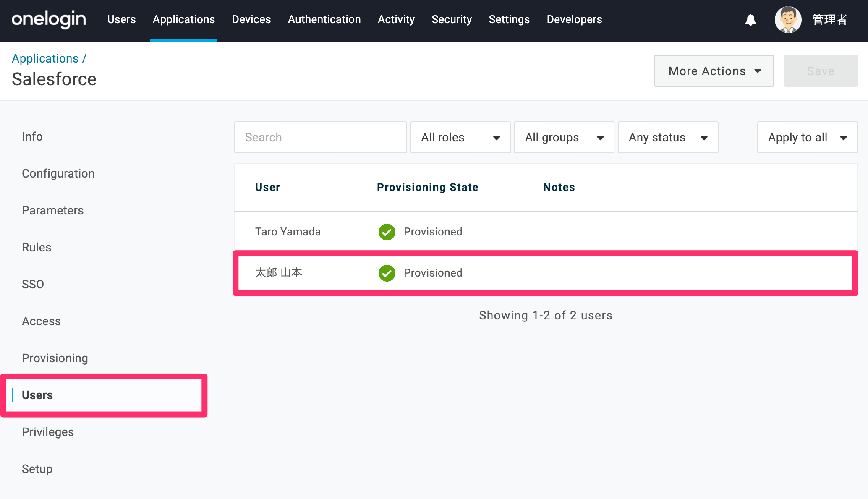
Task: Open the Taro Yamada user row
Action: pos(546,232)
